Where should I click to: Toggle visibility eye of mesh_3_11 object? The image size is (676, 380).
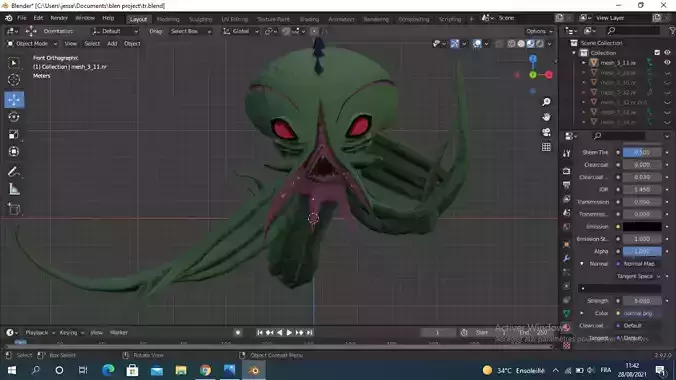click(x=667, y=63)
